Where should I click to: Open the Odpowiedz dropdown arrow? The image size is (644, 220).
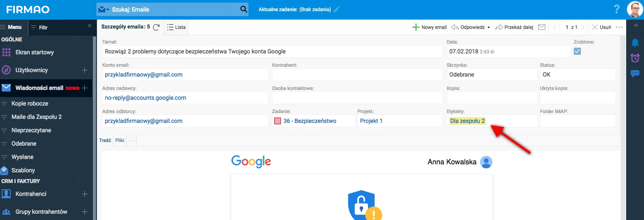pos(488,28)
